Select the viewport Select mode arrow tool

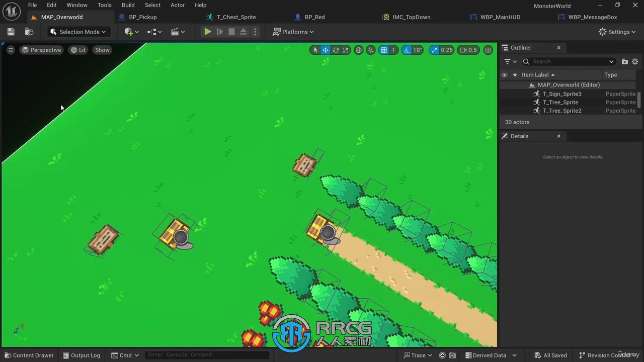(x=315, y=50)
